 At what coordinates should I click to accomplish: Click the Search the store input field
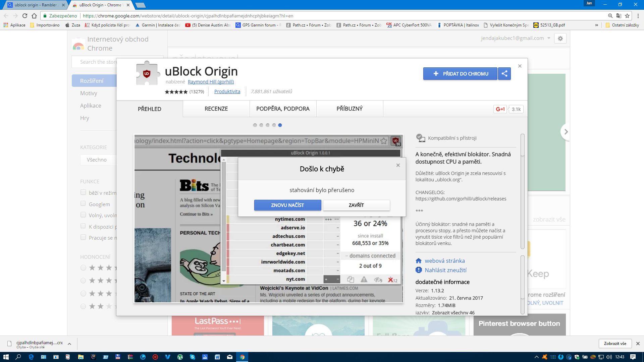pyautogui.click(x=95, y=62)
